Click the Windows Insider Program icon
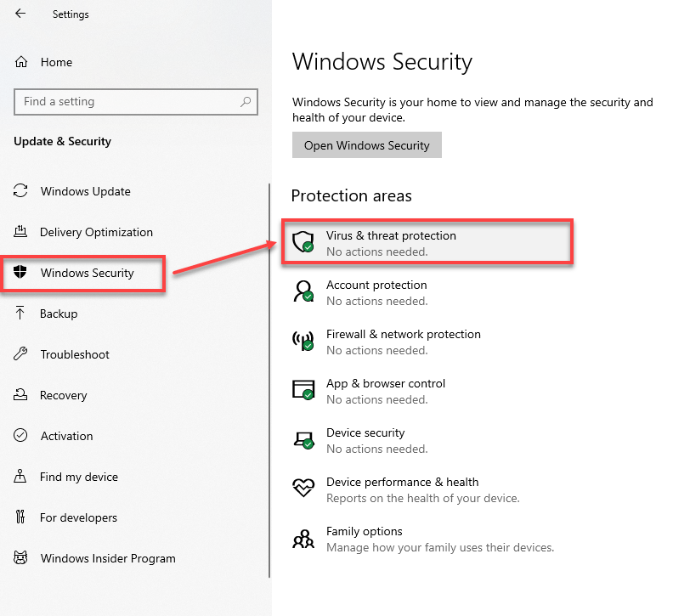Viewport: 690px width, 616px height. point(20,558)
